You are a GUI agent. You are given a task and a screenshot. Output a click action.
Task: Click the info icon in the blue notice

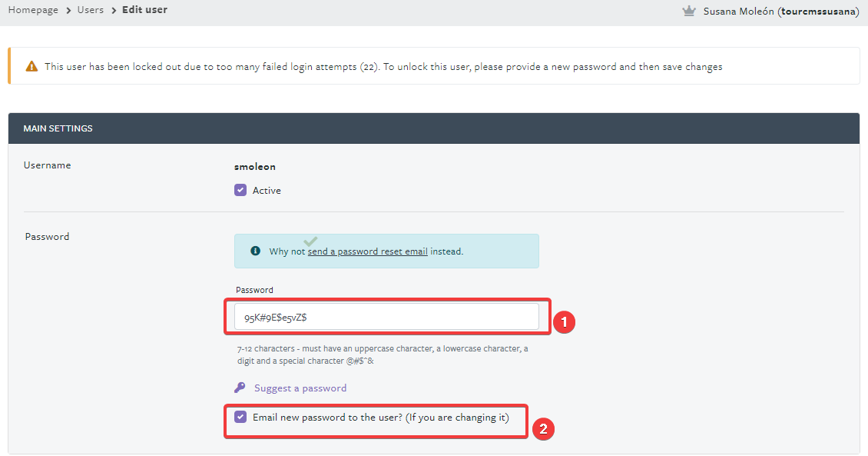255,251
